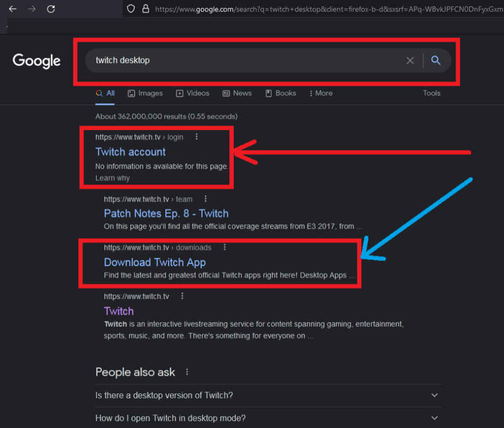Switch to the News tab
Image resolution: width=504 pixels, height=428 pixels.
point(237,93)
